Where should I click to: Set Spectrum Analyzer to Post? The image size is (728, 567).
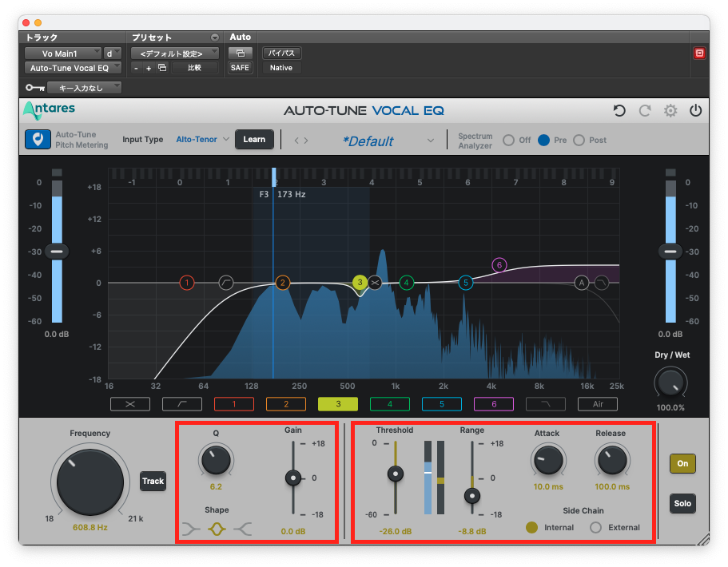click(579, 141)
